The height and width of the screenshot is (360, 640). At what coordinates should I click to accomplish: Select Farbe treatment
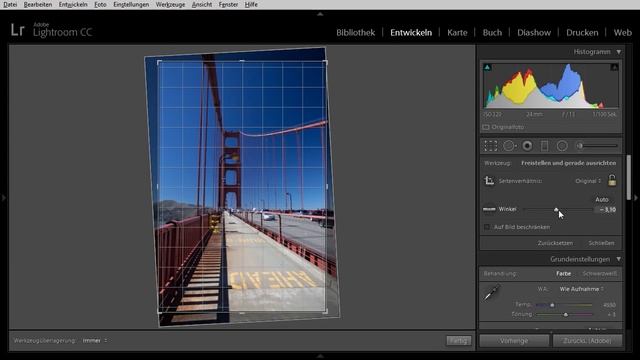coord(563,273)
